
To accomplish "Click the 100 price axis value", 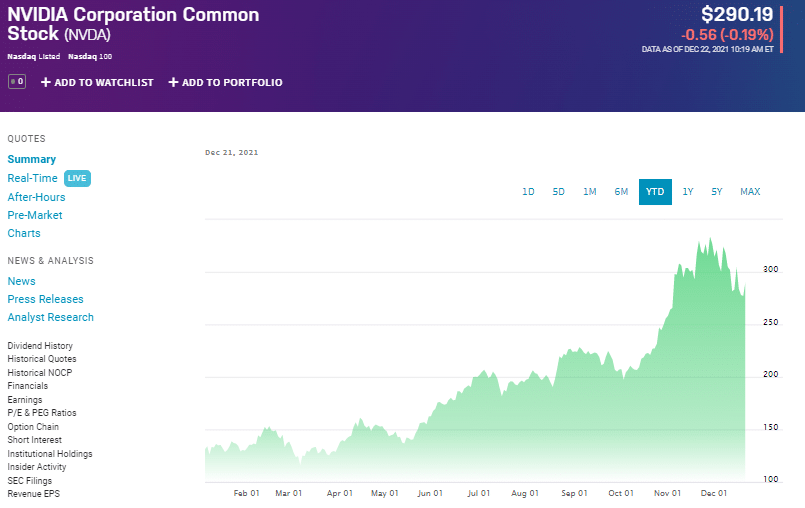I will point(771,479).
